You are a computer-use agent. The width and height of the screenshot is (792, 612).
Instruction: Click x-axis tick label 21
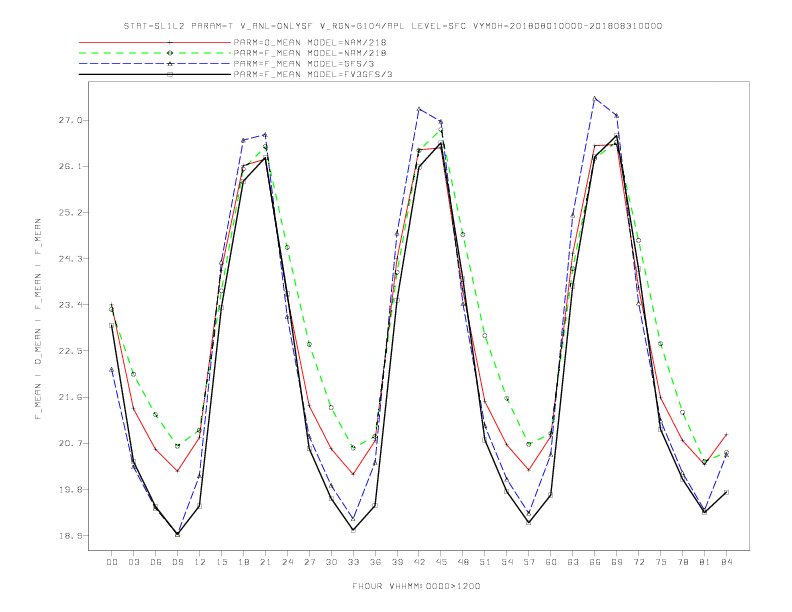point(265,562)
